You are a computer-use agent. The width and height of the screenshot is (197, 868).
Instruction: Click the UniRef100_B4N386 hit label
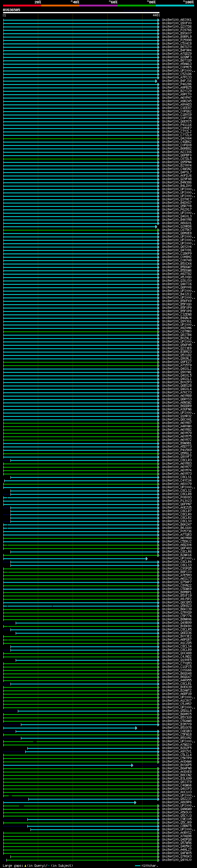[177, 182]
